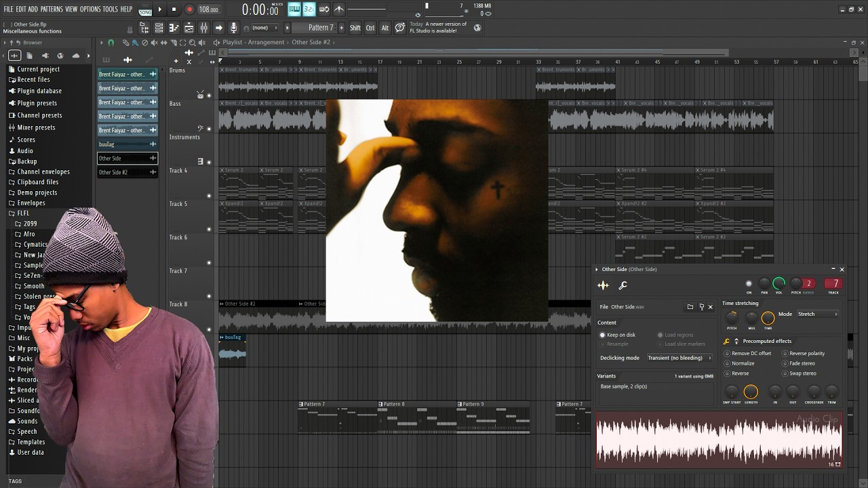Open the wrench settings tab in Other Side
868x488 pixels.
(x=623, y=285)
